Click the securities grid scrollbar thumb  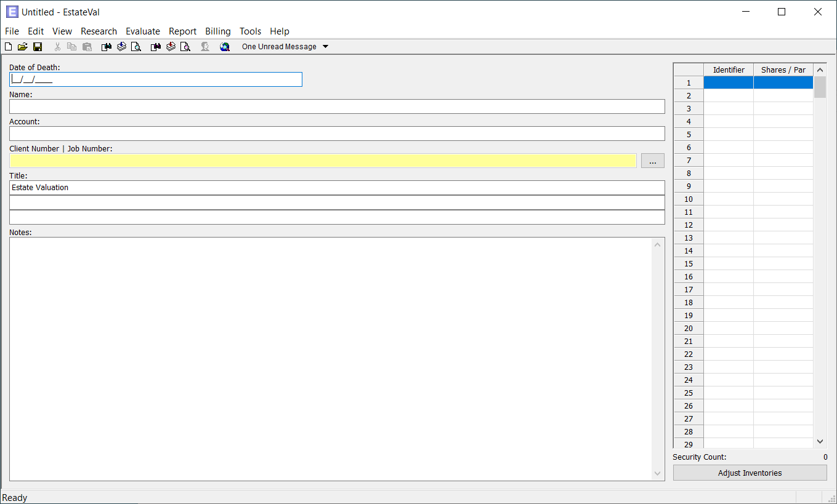click(x=820, y=87)
